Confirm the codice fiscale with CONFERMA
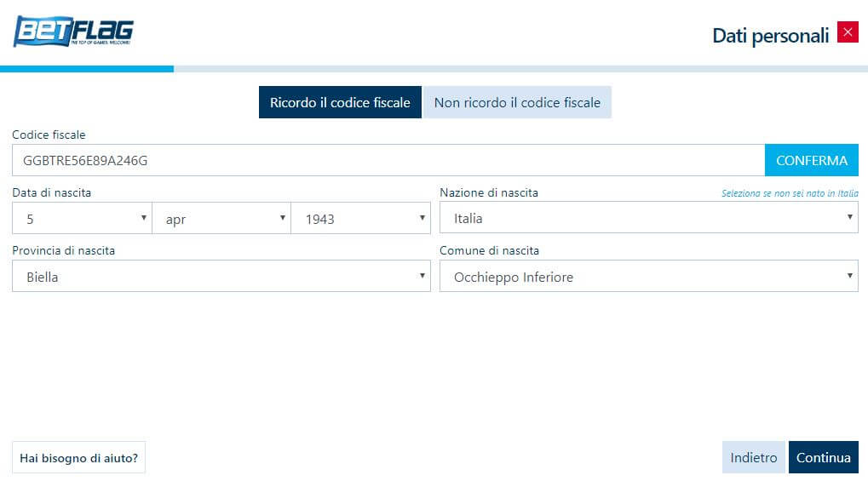The height and width of the screenshot is (504, 868). pos(812,160)
